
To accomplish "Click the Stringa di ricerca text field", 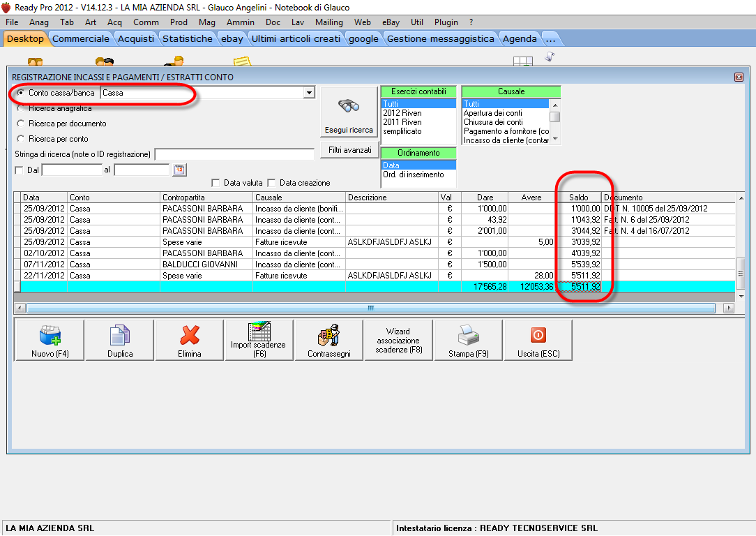I will 234,154.
